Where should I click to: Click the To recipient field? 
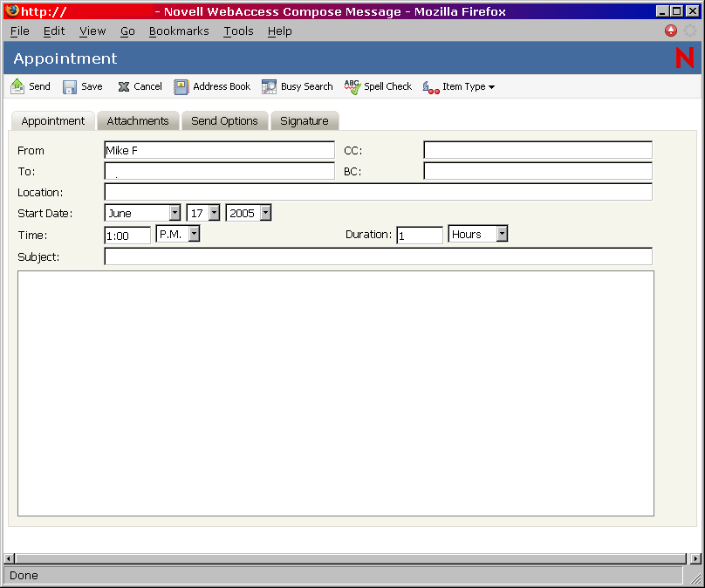tap(219, 171)
